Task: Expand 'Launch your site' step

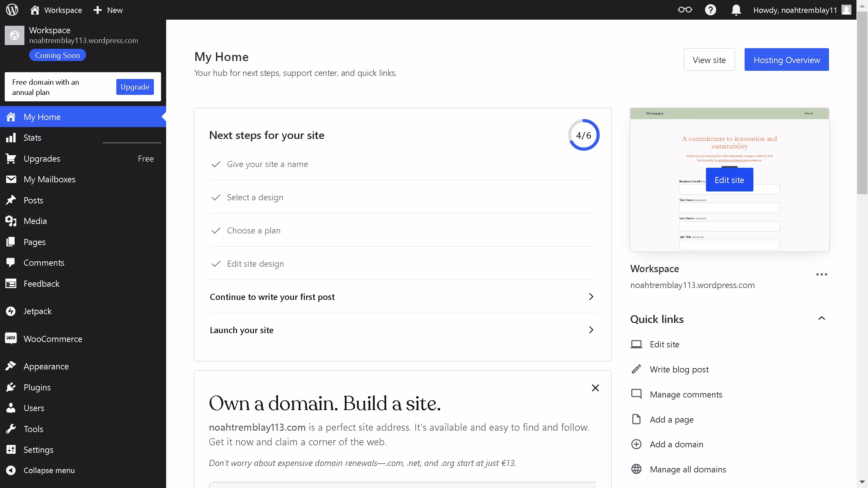Action: [591, 330]
